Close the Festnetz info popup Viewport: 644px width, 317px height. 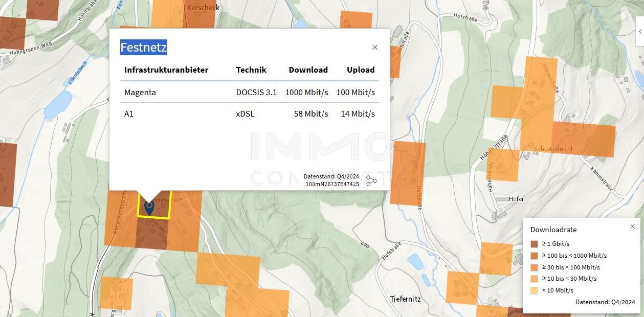click(x=375, y=48)
